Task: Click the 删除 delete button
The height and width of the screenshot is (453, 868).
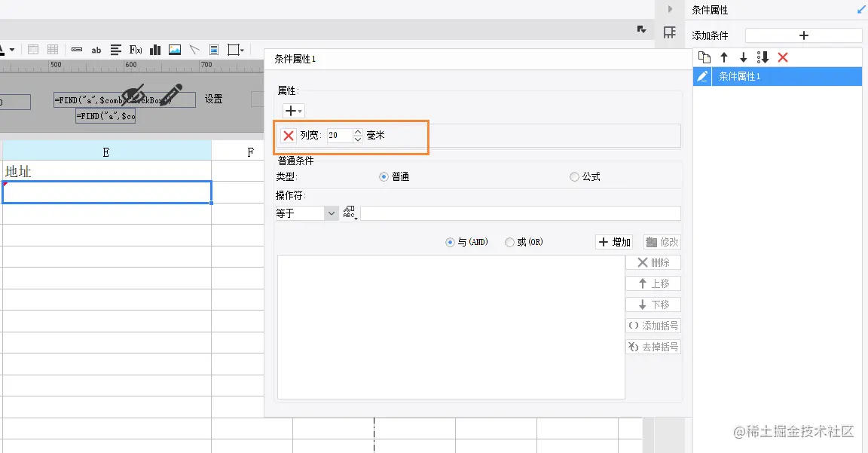Action: 653,262
